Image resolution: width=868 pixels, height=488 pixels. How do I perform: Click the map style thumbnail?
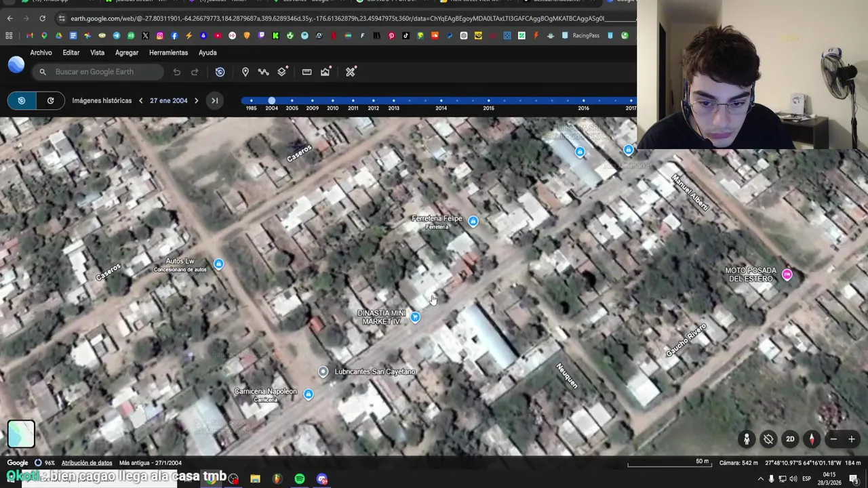point(21,434)
